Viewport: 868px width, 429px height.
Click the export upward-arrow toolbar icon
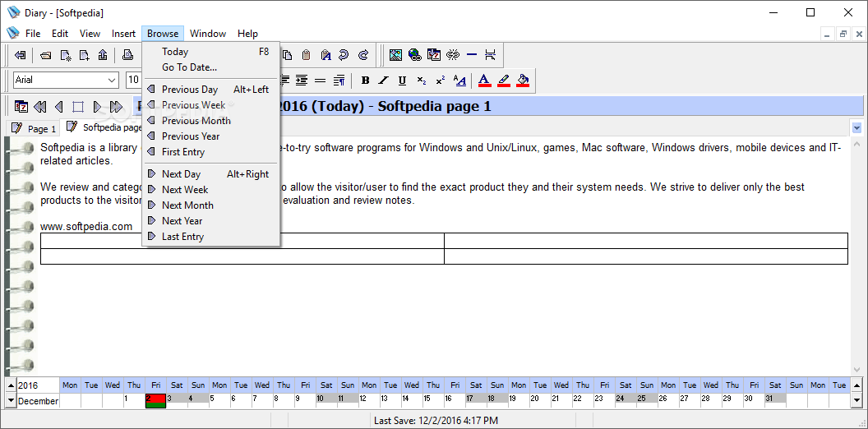pyautogui.click(x=103, y=55)
